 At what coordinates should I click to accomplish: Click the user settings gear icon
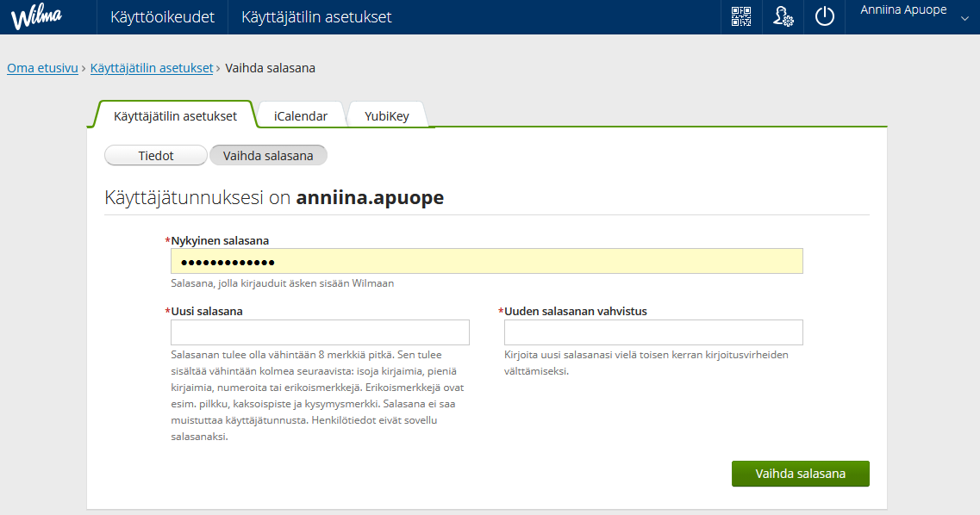783,17
